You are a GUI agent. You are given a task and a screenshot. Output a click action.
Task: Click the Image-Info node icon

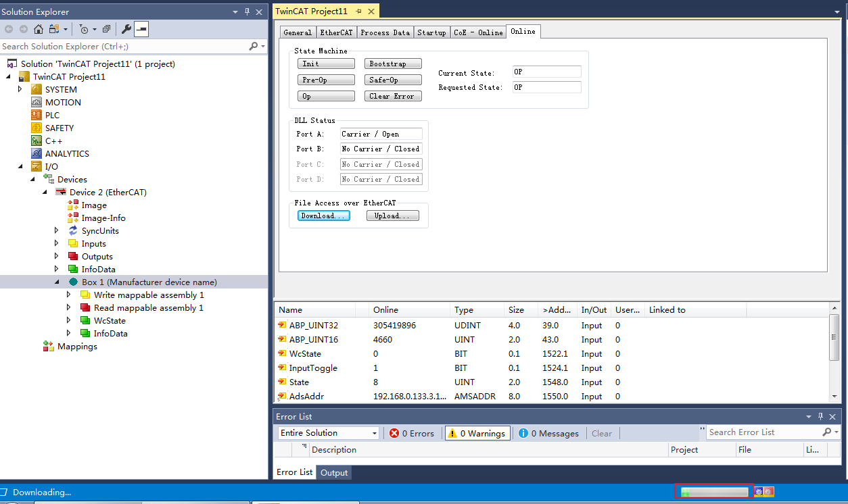(x=73, y=218)
